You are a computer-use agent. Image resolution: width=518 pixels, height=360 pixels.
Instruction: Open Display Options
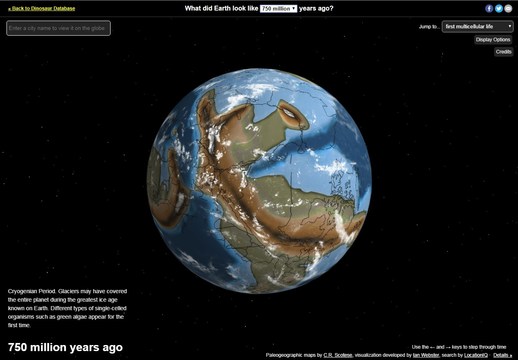(493, 40)
